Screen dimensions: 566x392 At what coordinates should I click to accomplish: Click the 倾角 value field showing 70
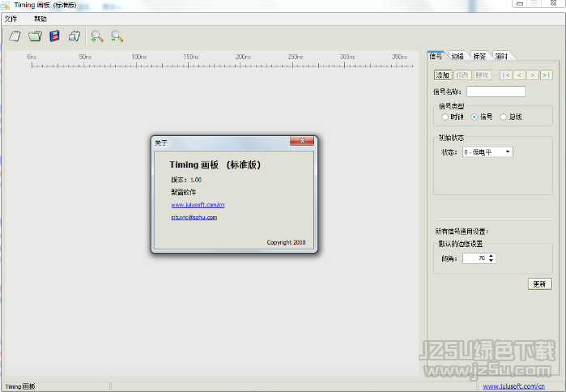pos(475,258)
